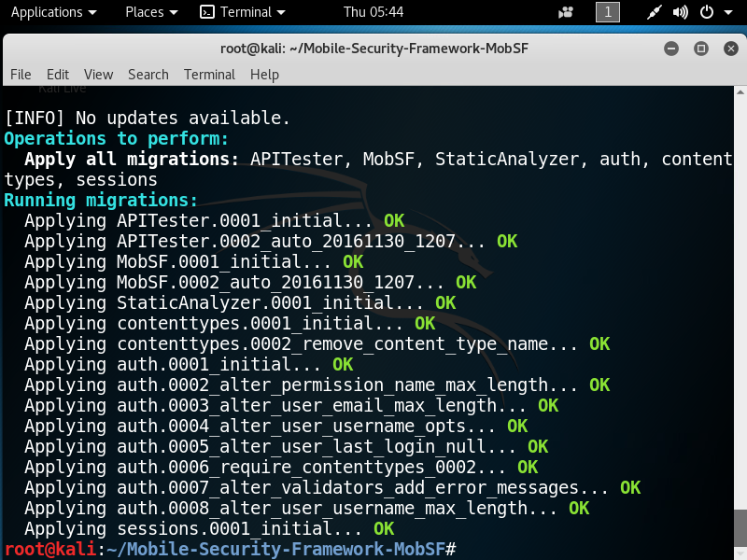Click 'auth.0002_alter_permission_name_max_length' line
Viewport: 747px width, 560px height.
point(317,385)
